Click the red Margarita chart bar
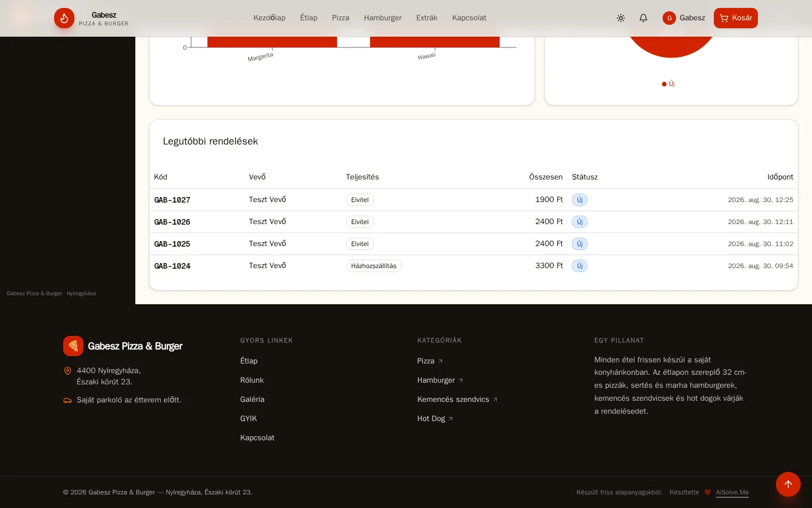The width and height of the screenshot is (812, 508). (272, 42)
